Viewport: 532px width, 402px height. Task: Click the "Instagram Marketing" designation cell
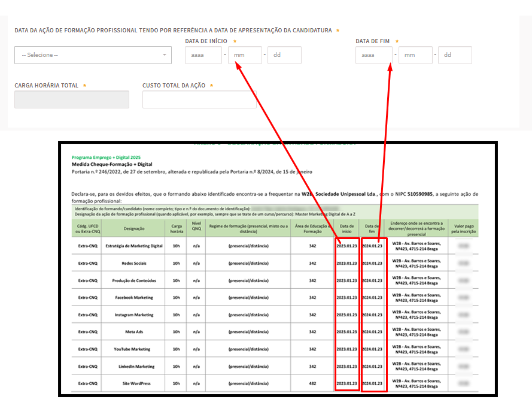click(x=134, y=315)
